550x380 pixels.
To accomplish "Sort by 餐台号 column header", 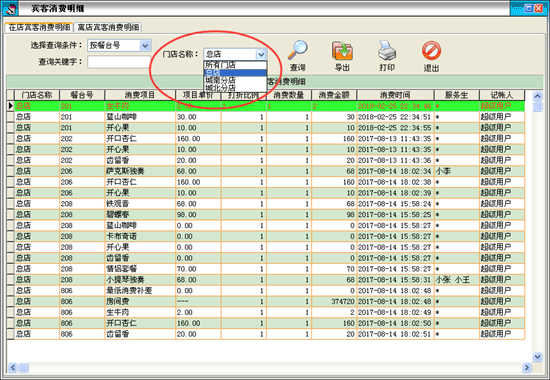I will tap(82, 95).
